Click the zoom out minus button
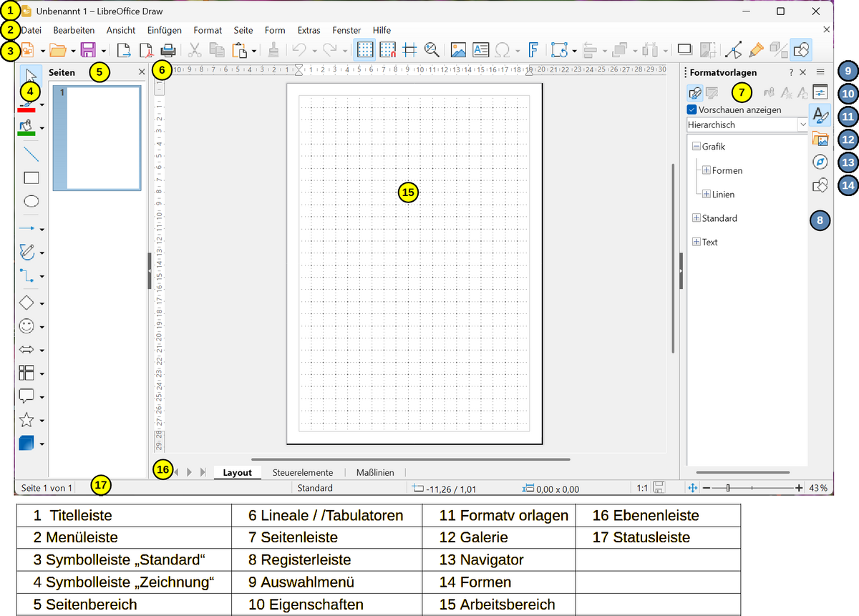 tap(707, 488)
